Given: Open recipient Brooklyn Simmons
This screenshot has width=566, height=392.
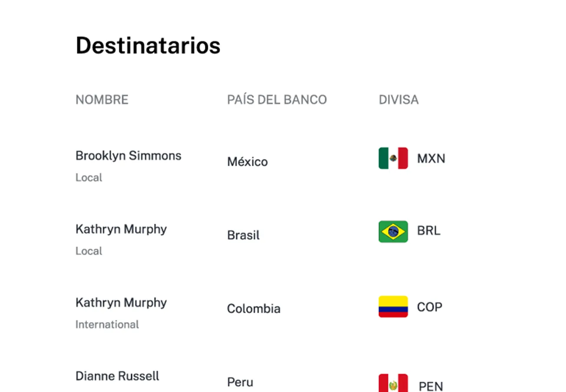Looking at the screenshot, I should coord(128,156).
